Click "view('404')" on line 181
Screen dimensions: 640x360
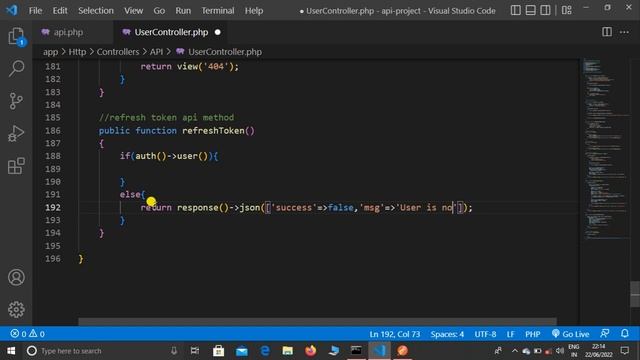tap(205, 67)
